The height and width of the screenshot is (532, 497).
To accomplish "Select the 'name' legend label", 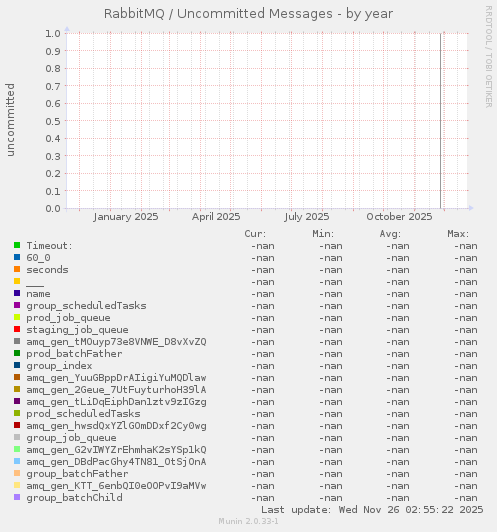I will tap(38, 294).
